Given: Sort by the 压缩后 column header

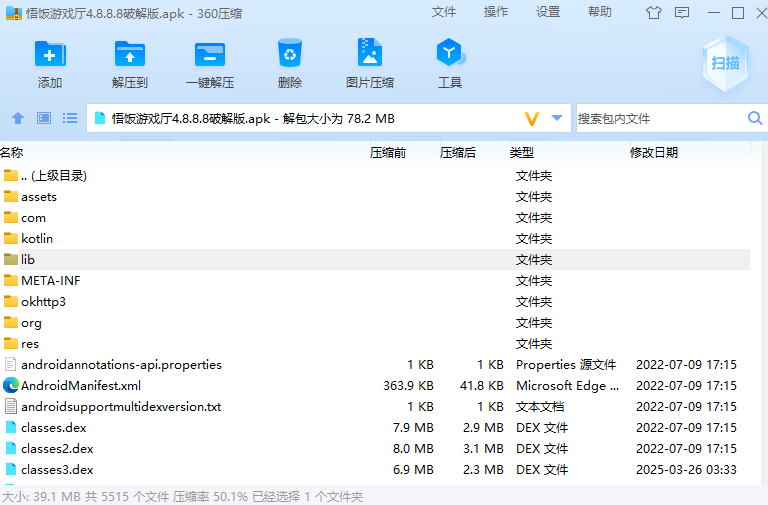Looking at the screenshot, I should (x=458, y=153).
